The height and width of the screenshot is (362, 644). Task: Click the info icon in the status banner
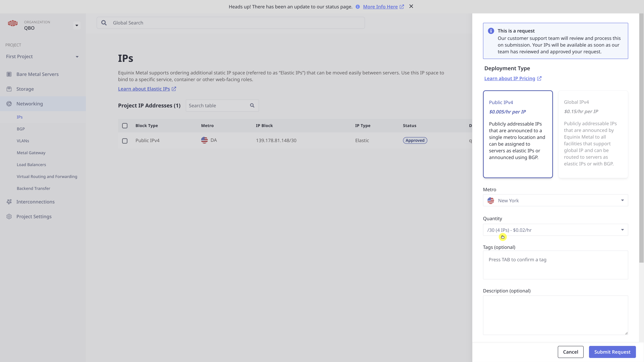pos(357,7)
